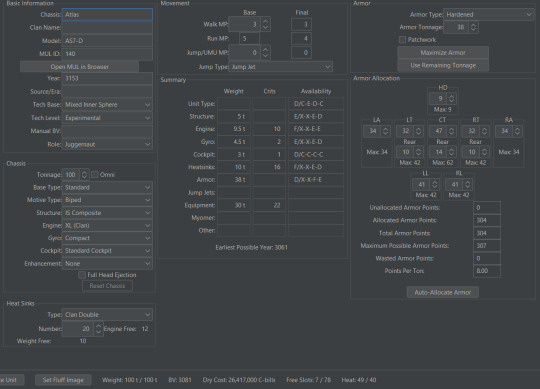540x389 pixels.
Task: Click the Earliest Possible Year text
Action: pyautogui.click(x=251, y=247)
